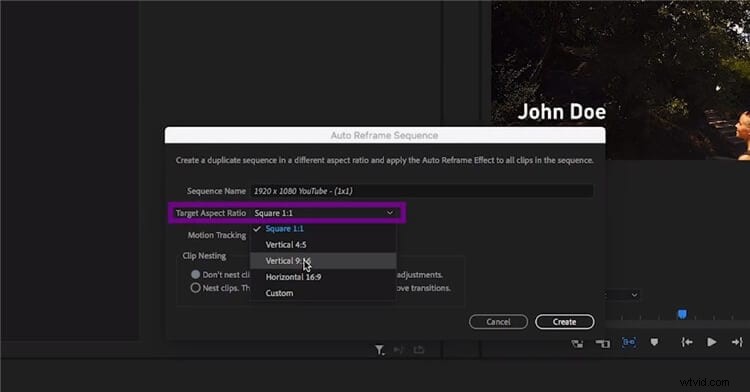Select the blue playhead marker on scrubber
750x392 pixels.
point(682,314)
